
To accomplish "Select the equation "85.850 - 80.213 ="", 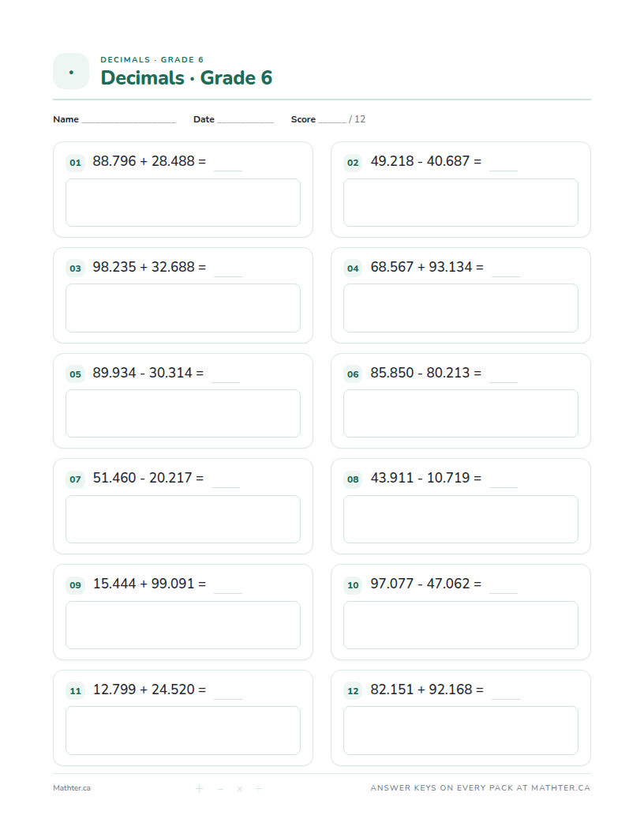I will coord(426,372).
